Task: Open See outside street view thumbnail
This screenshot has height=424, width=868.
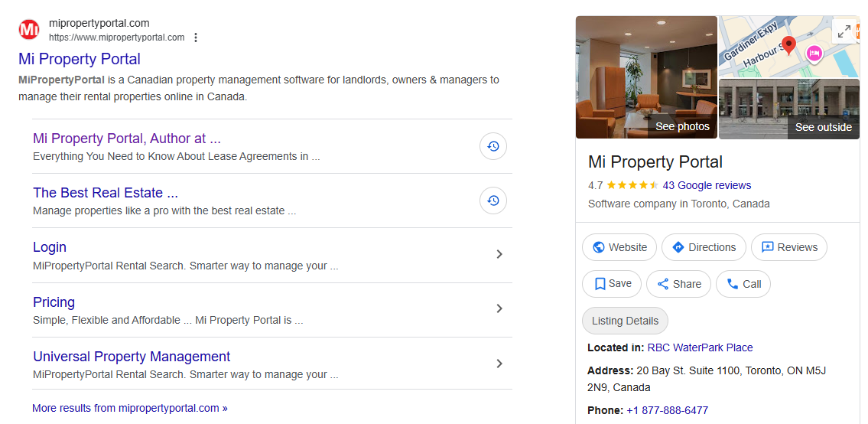Action: tap(788, 109)
